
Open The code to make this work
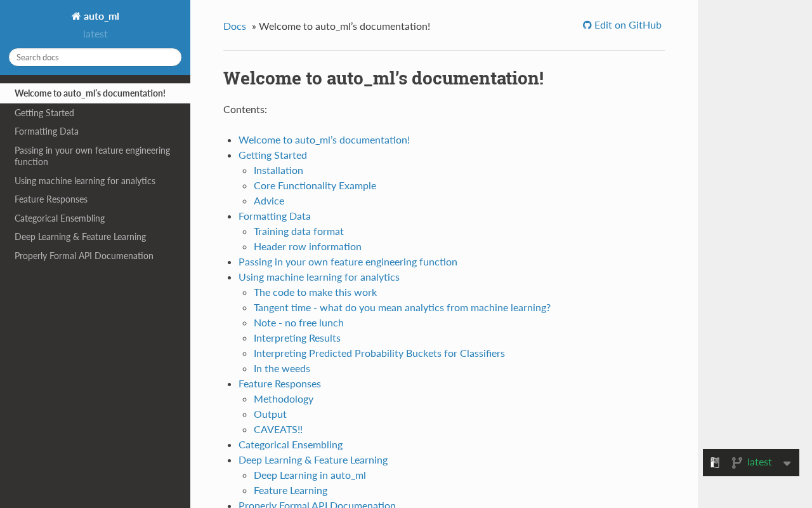click(315, 292)
